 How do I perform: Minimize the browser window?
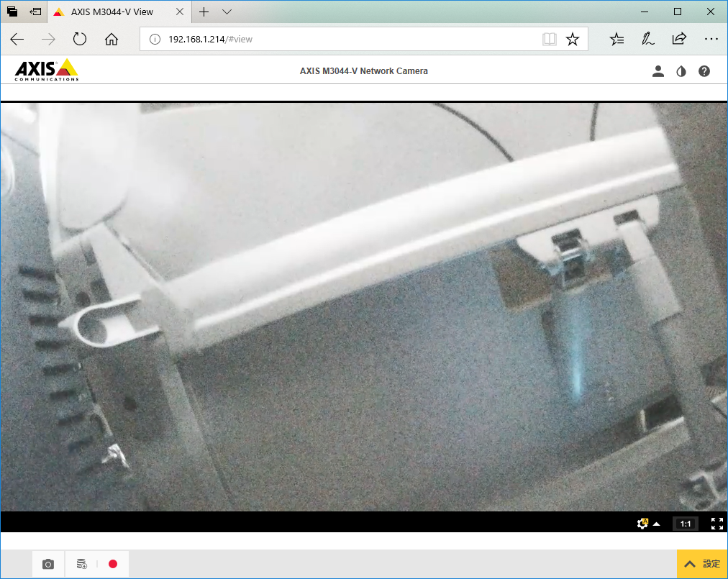pos(645,12)
